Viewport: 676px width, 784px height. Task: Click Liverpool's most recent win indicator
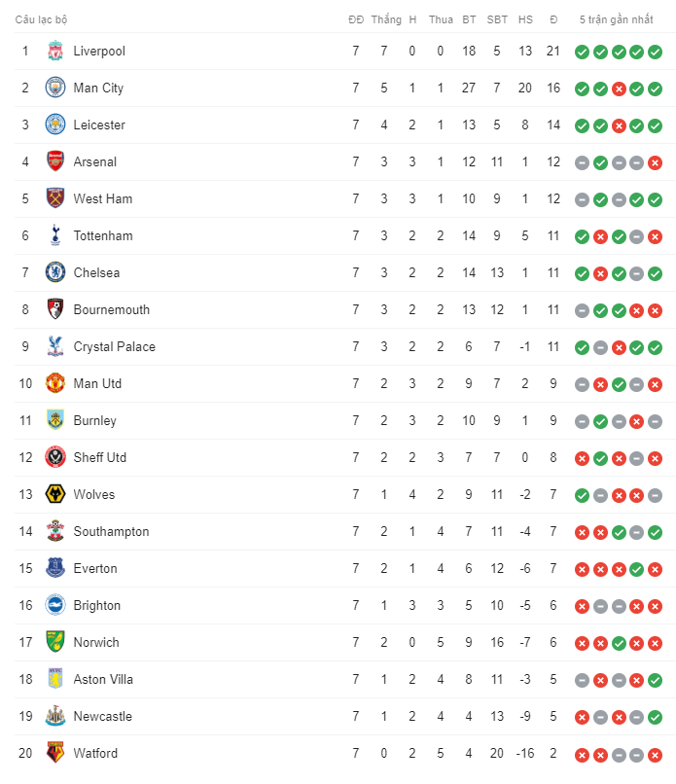point(656,52)
